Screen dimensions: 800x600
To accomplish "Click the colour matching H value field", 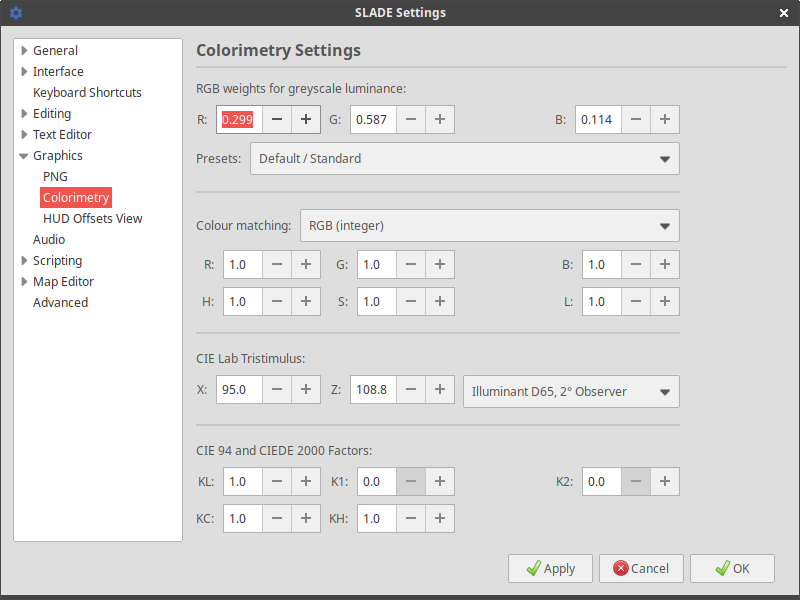I will coord(241,301).
